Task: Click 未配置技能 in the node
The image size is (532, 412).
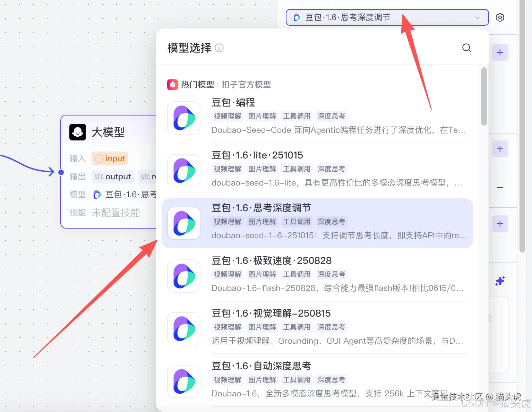Action: pyautogui.click(x=115, y=213)
